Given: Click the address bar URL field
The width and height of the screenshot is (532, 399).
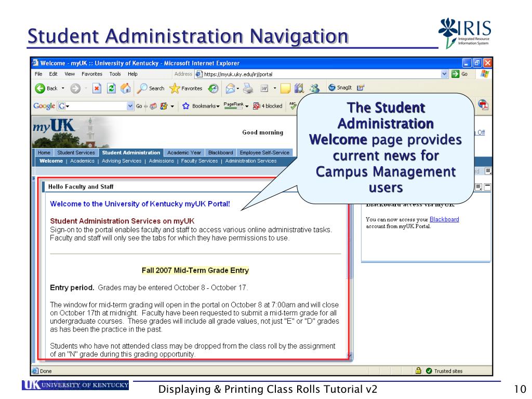Looking at the screenshot, I should pos(318,74).
